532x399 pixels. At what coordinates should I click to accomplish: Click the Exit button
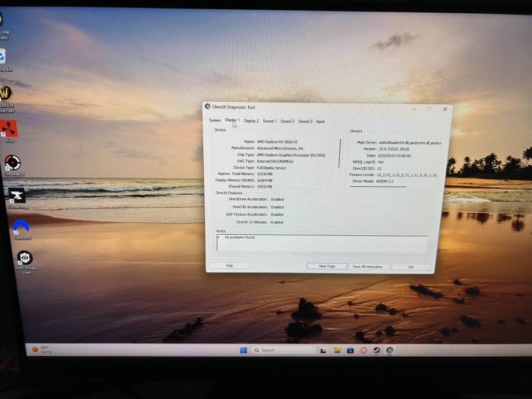click(411, 267)
